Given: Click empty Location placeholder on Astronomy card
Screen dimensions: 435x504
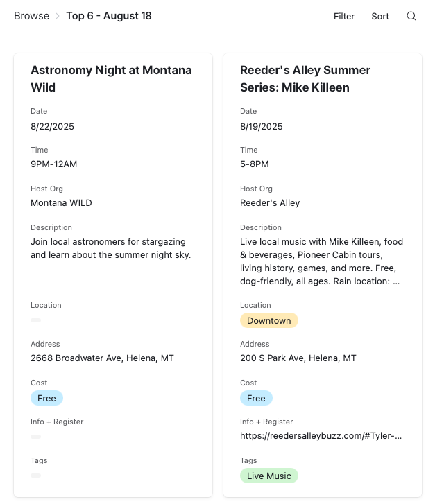Looking at the screenshot, I should [x=35, y=320].
